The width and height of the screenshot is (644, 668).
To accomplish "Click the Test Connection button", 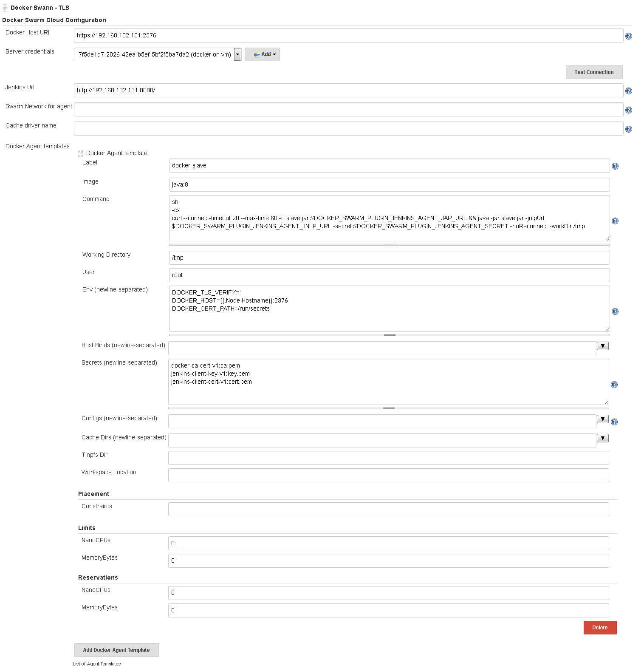I will coord(593,72).
